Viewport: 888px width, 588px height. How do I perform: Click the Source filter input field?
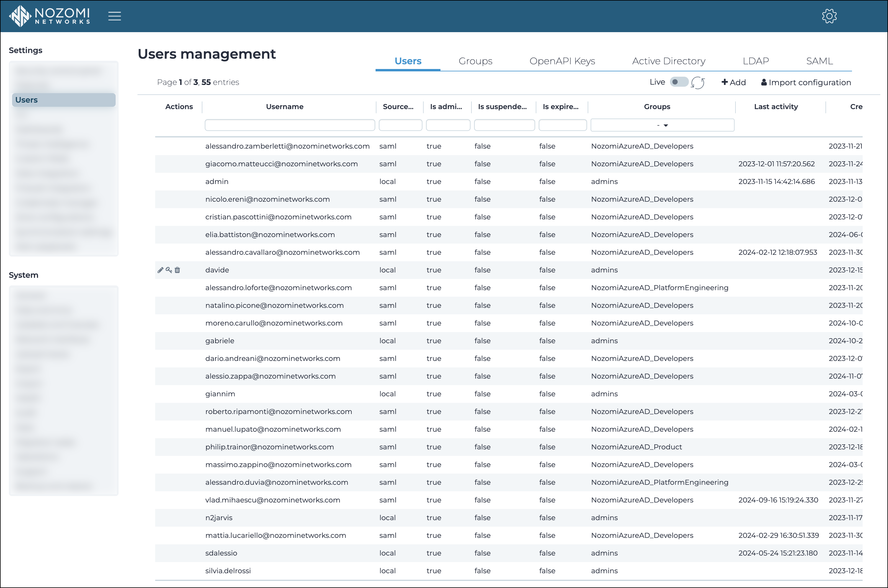(400, 125)
